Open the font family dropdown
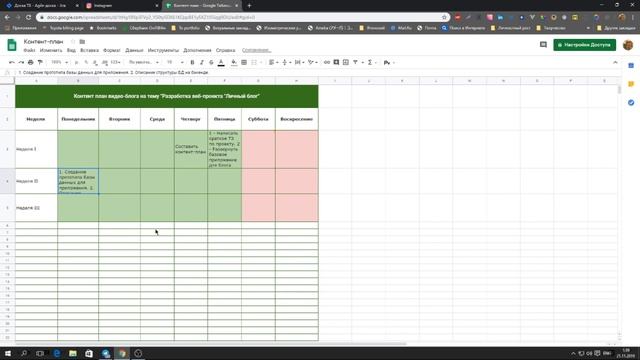 (x=143, y=62)
